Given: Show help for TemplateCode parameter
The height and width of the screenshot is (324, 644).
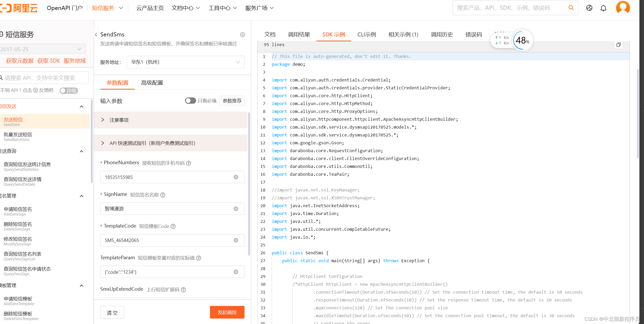Looking at the screenshot, I should click(173, 226).
